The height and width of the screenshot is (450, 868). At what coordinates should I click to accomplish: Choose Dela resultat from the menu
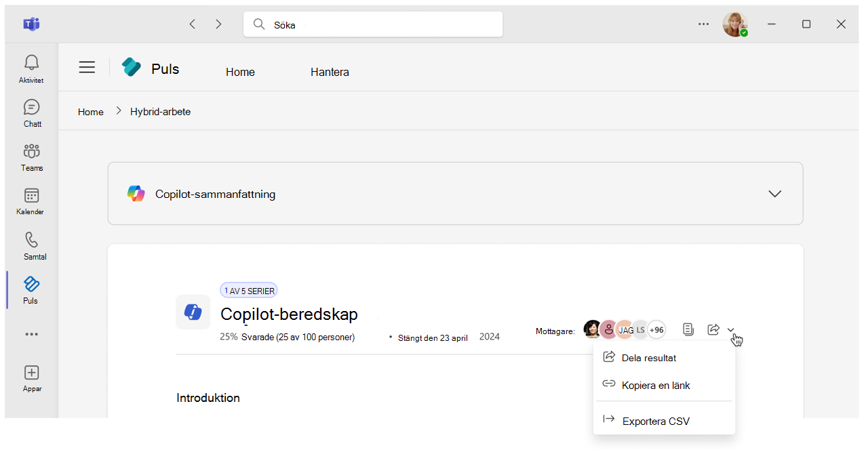pos(648,358)
